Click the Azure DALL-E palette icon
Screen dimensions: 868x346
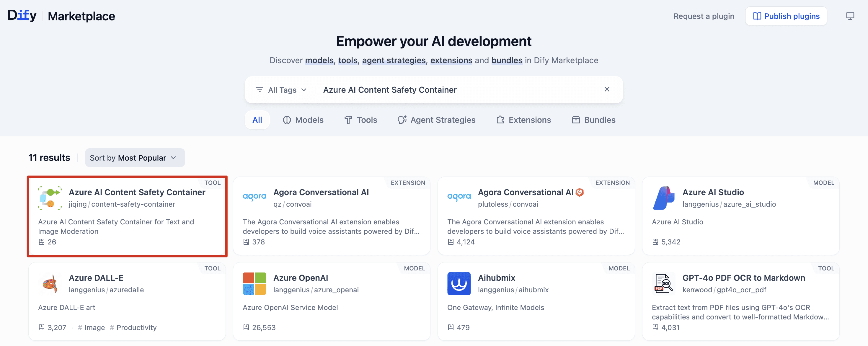tap(50, 284)
